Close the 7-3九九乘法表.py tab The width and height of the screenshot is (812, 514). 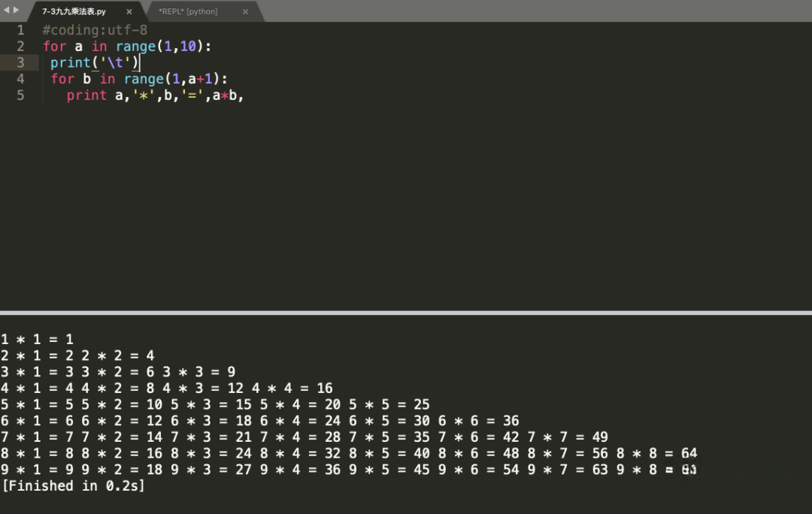[x=129, y=12]
